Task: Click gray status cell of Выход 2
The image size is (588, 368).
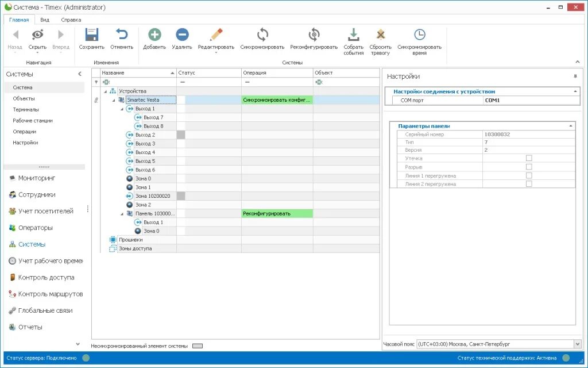Action: (x=181, y=135)
